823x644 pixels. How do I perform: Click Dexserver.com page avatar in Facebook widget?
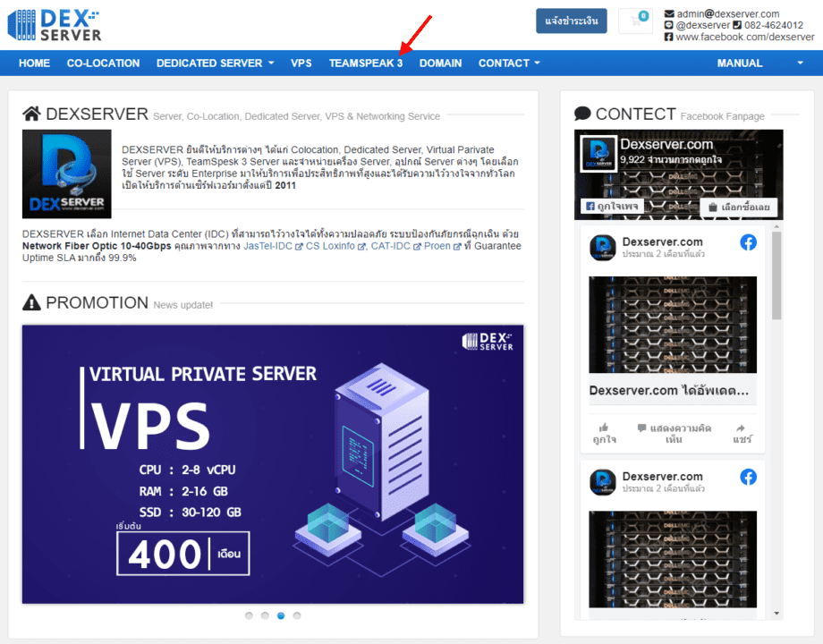598,154
